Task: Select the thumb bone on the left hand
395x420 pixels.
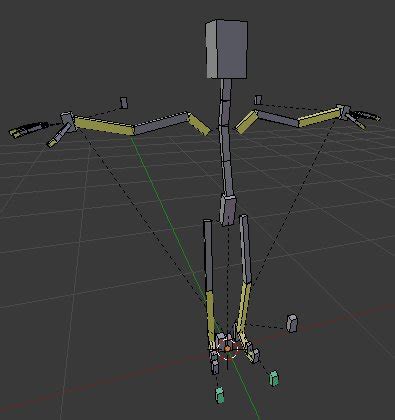Action: click(x=59, y=135)
